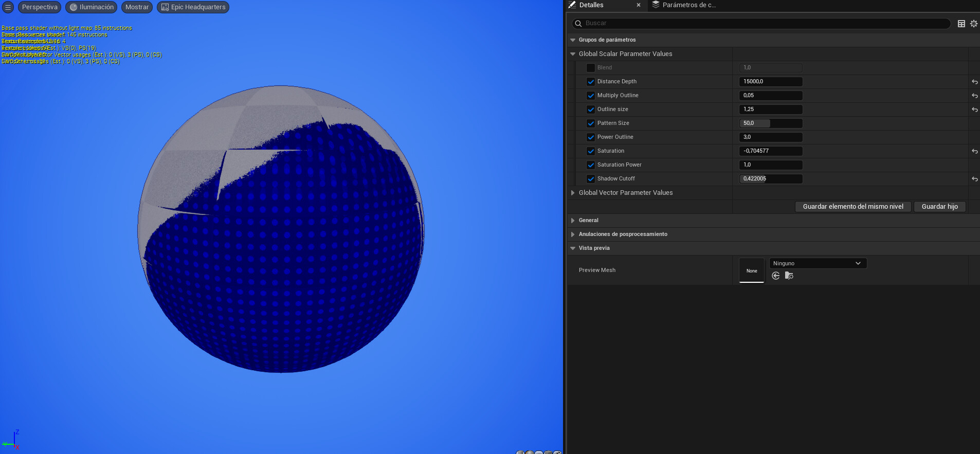This screenshot has height=454, width=980.
Task: Open the viewport hamburger options menu
Action: (8, 7)
